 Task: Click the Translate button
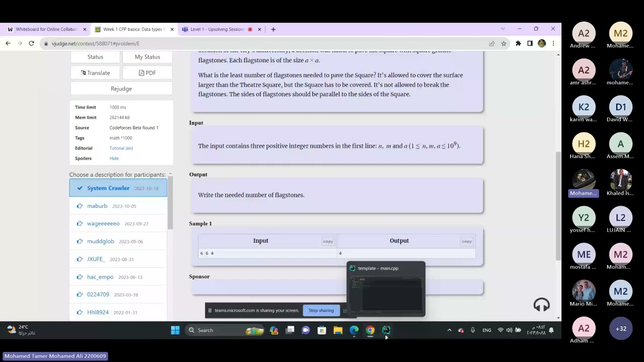click(x=95, y=73)
